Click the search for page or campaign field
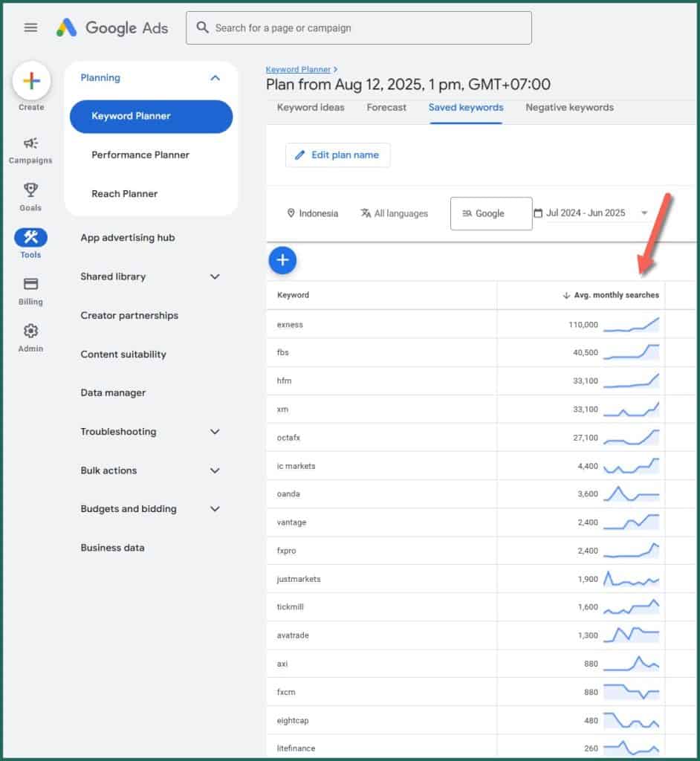 (359, 27)
